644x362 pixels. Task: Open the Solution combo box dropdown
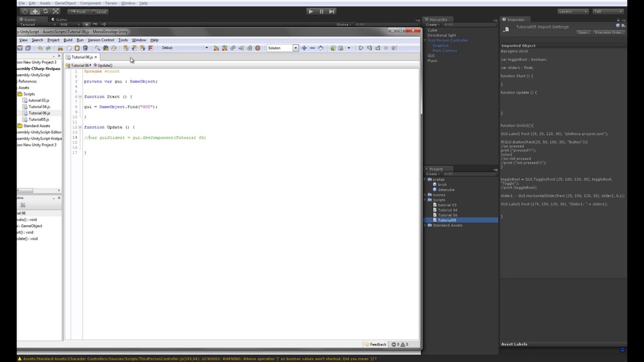[295, 48]
